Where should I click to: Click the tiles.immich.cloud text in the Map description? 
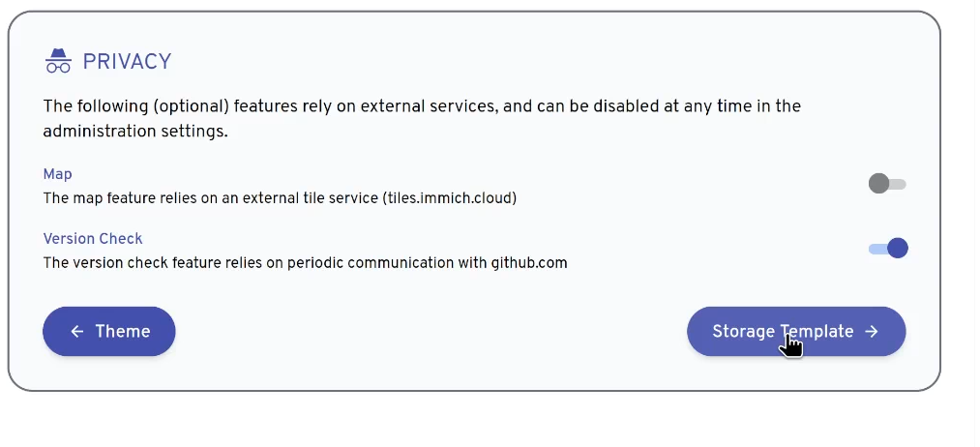[x=450, y=198]
